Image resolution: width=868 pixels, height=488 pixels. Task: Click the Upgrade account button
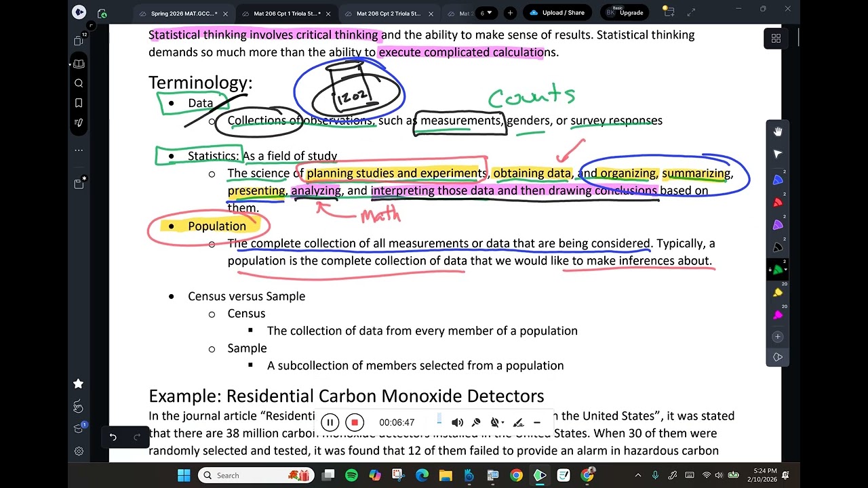pyautogui.click(x=624, y=13)
